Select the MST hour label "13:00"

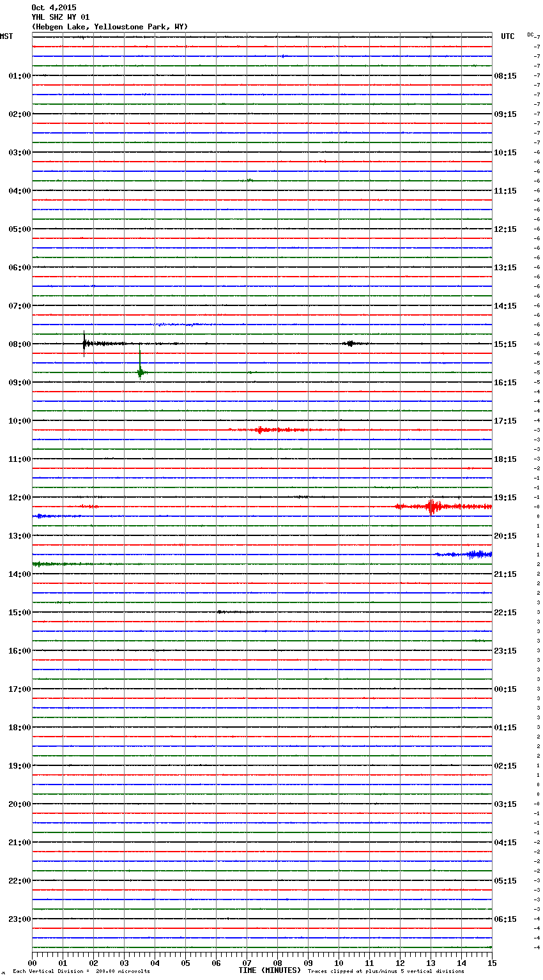(20, 536)
